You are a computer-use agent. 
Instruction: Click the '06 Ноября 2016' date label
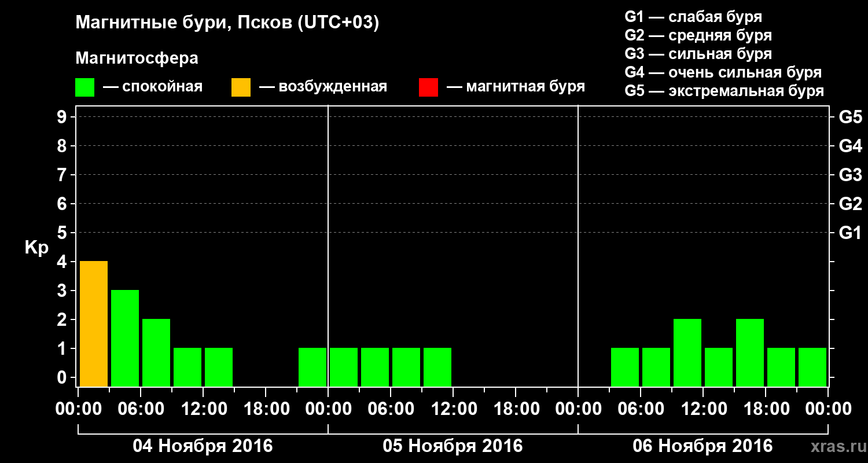(703, 446)
